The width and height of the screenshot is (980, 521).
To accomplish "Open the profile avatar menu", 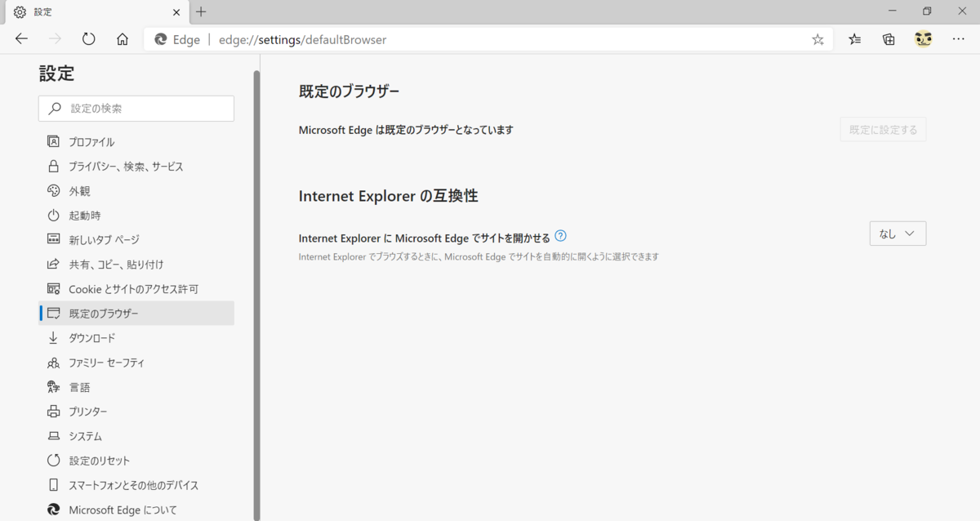I will 924,39.
